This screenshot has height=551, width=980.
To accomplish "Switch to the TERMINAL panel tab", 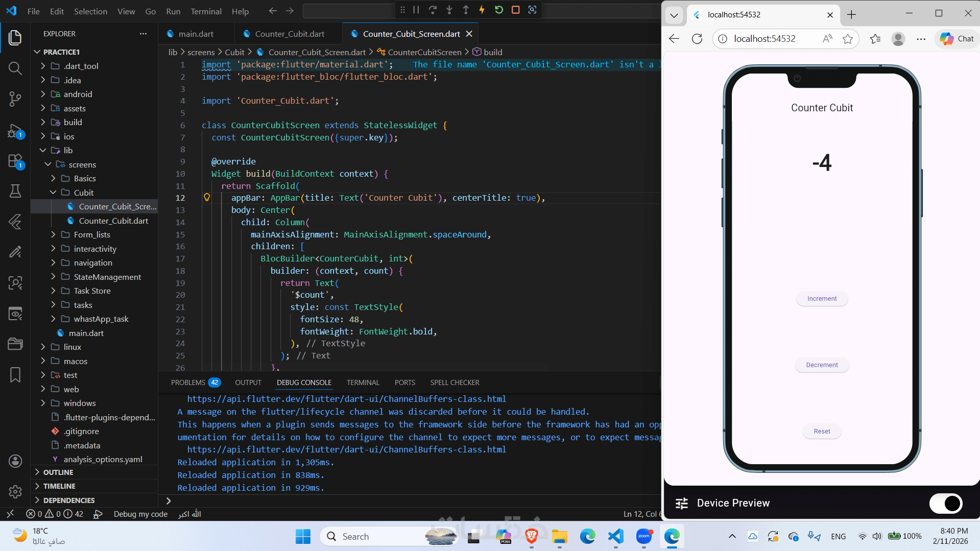I will point(363,382).
